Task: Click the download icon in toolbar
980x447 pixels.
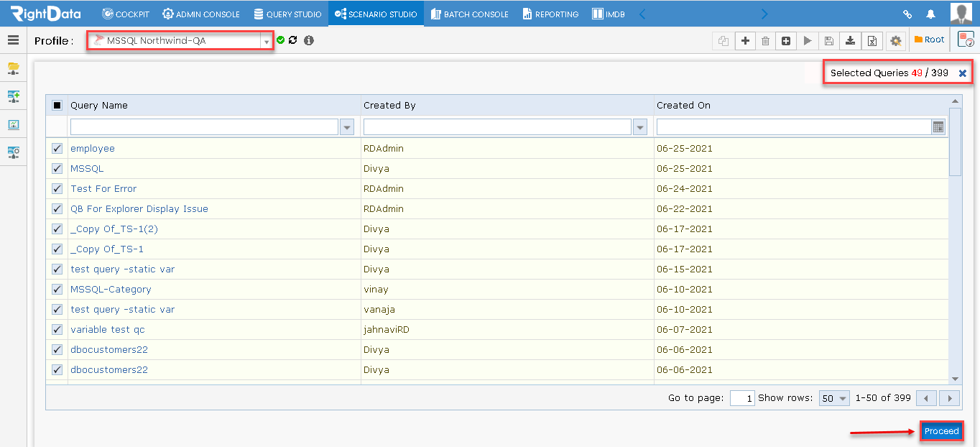Action: point(850,41)
